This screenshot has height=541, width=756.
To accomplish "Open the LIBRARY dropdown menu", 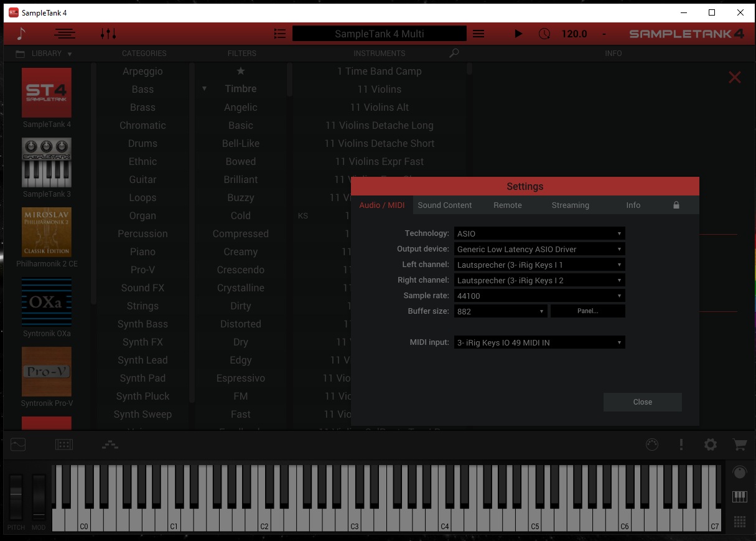I will pyautogui.click(x=52, y=54).
